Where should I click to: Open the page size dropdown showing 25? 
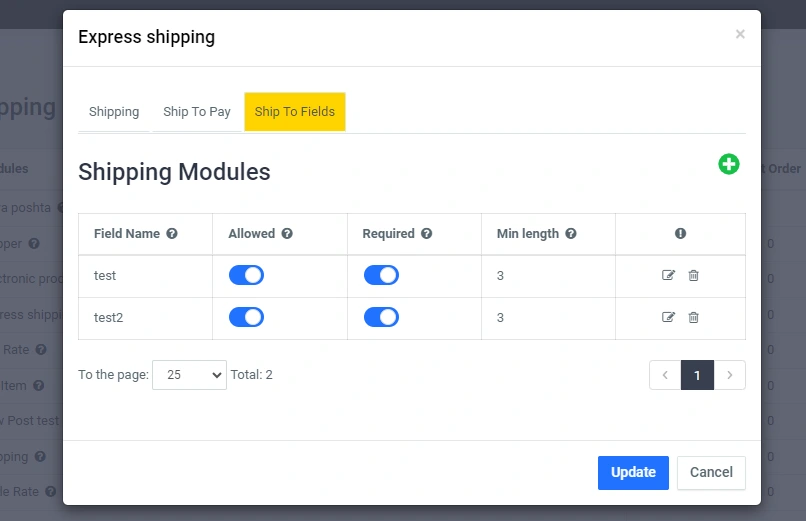click(189, 375)
